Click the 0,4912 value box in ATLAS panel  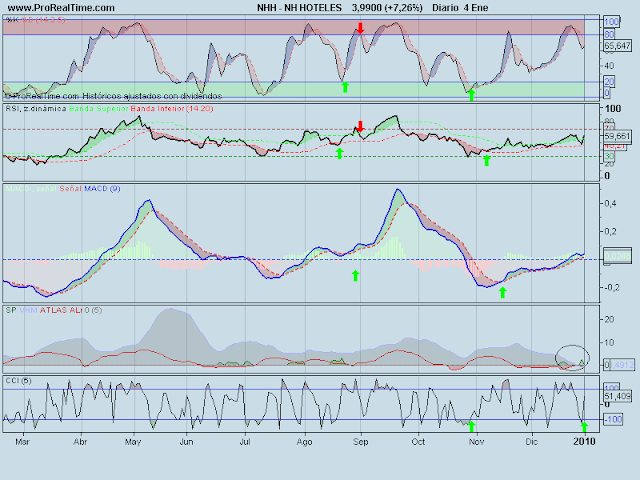619,365
